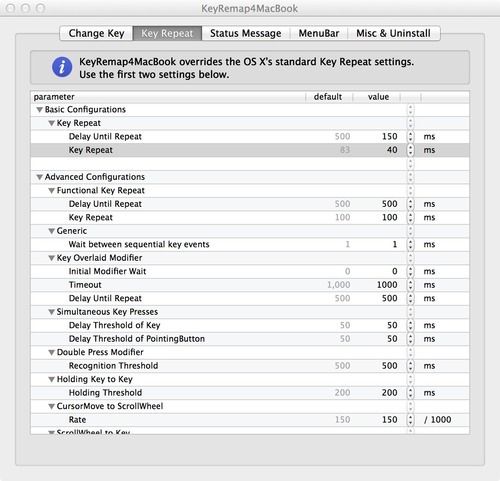Click stepper for Wait between sequential key events

coord(410,244)
